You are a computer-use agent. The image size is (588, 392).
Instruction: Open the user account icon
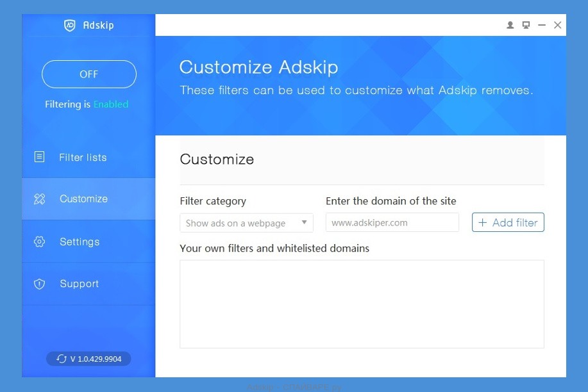(x=510, y=25)
